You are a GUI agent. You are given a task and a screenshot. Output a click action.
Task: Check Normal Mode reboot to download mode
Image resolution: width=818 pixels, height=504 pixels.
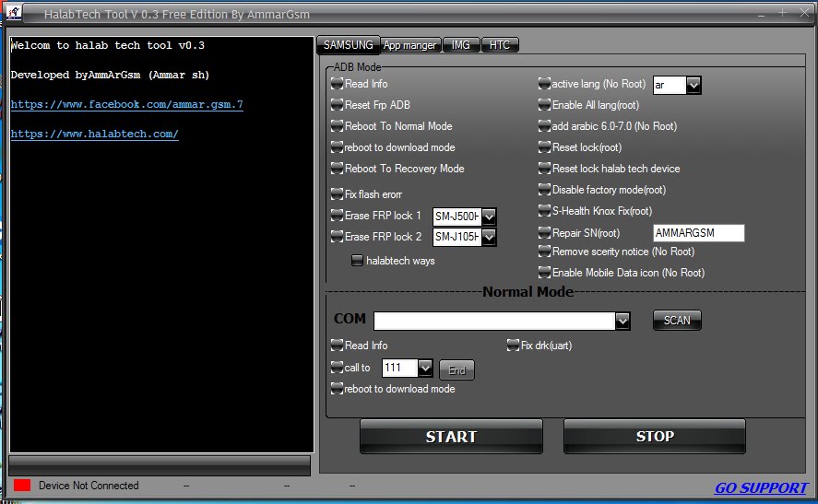click(337, 389)
